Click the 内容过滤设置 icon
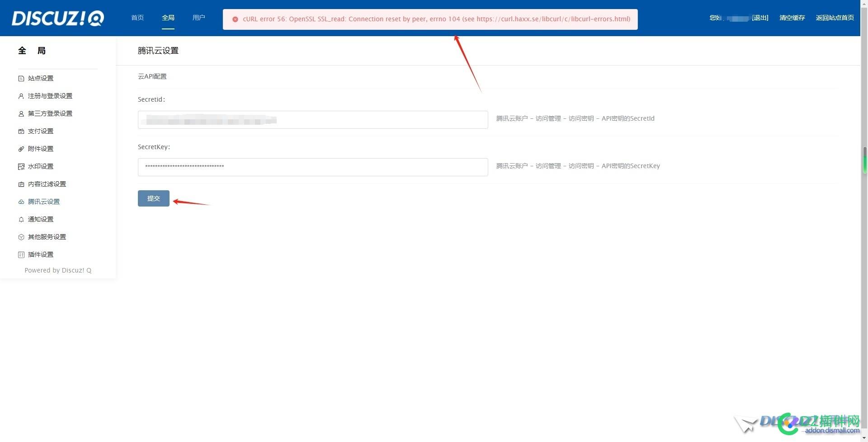Viewport: 868px width, 442px height. [x=21, y=184]
